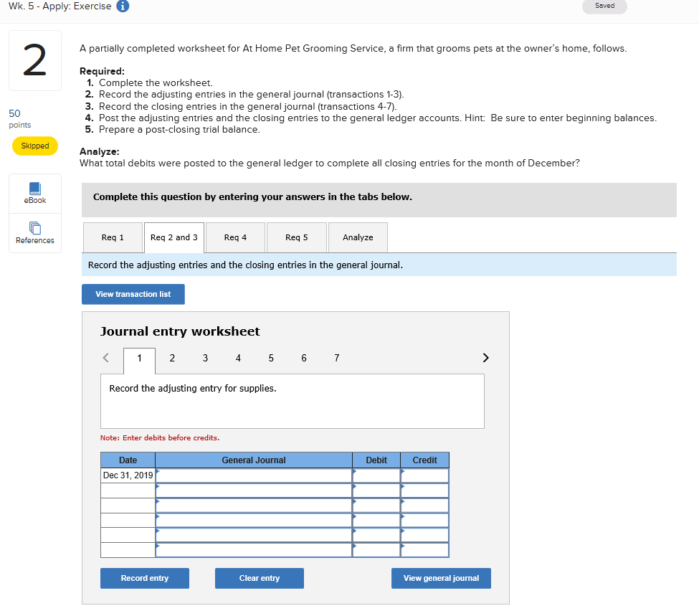Screen dimensions: 699x616
Task: Go to previous journal entry with left chevron
Action: coord(105,358)
